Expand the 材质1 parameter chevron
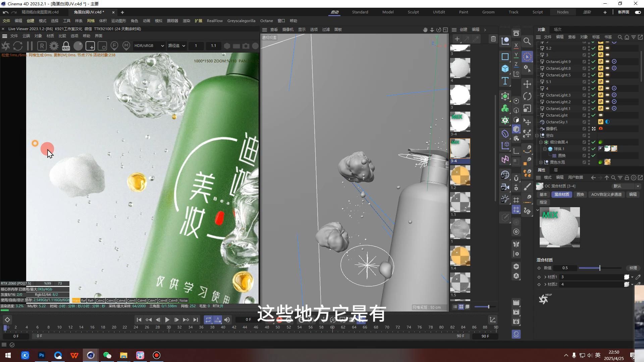This screenshot has height=362, width=644. [x=545, y=277]
